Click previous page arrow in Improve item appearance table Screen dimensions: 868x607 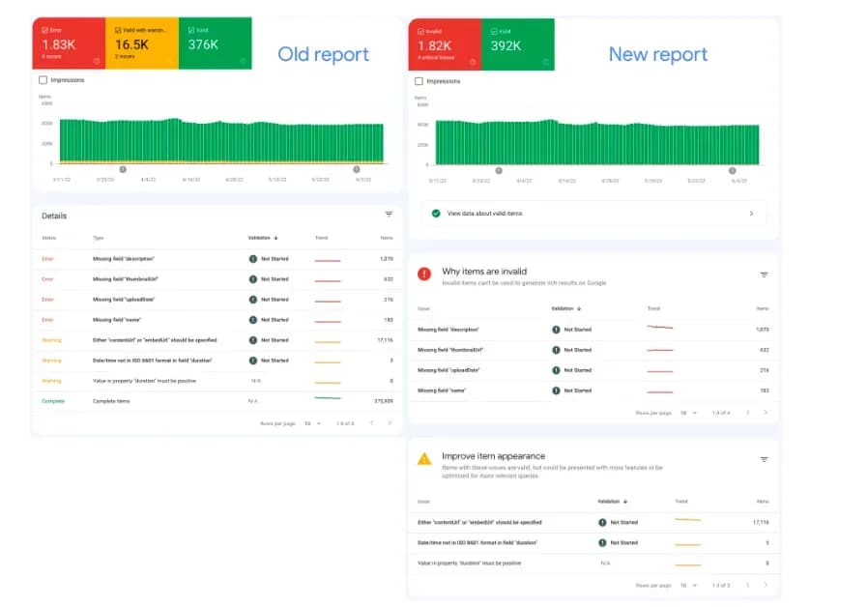tap(746, 585)
